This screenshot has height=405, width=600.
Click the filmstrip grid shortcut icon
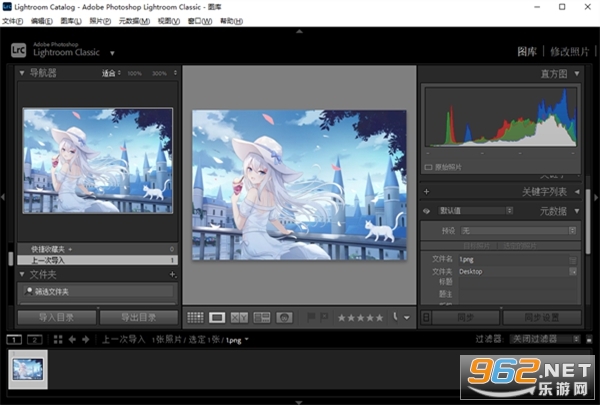58,339
